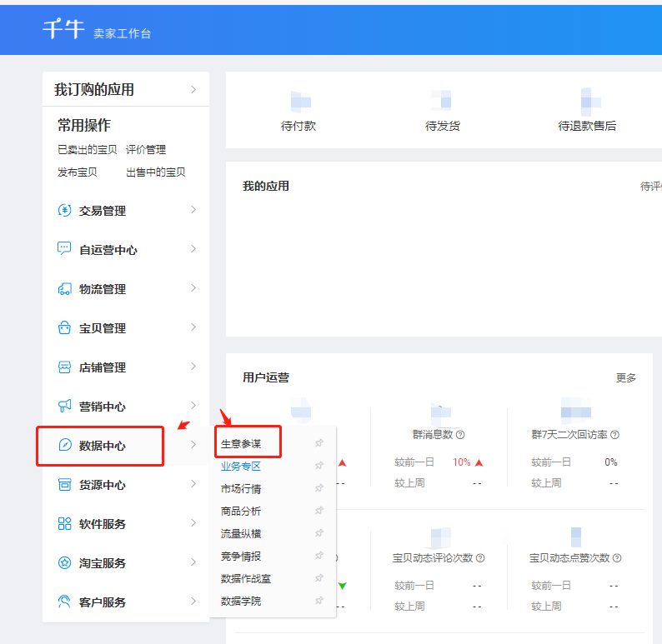This screenshot has width=662, height=644.
Task: Click help icon next to 群消息数
Action: click(x=460, y=434)
